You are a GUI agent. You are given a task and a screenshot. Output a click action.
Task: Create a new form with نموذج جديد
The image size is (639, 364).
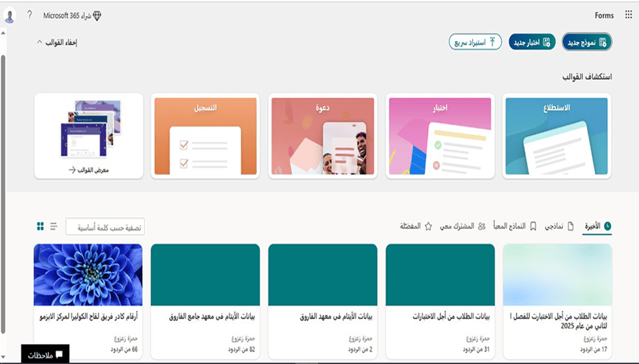click(587, 42)
